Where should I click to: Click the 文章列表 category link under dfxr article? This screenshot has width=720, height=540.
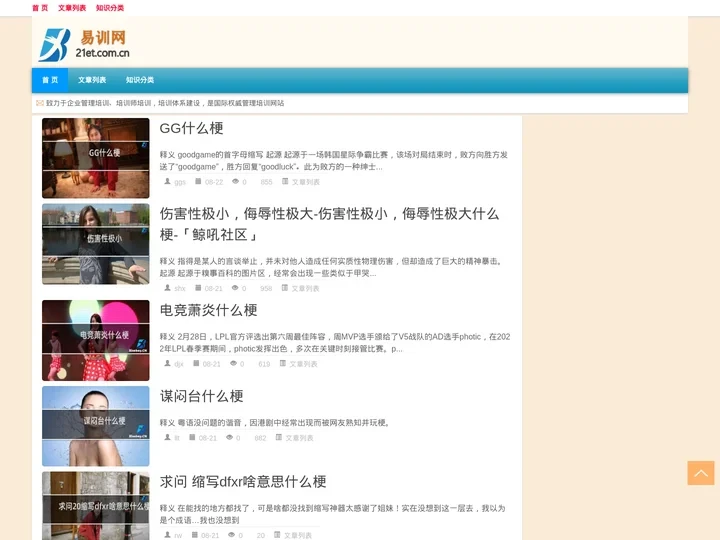coord(298,535)
